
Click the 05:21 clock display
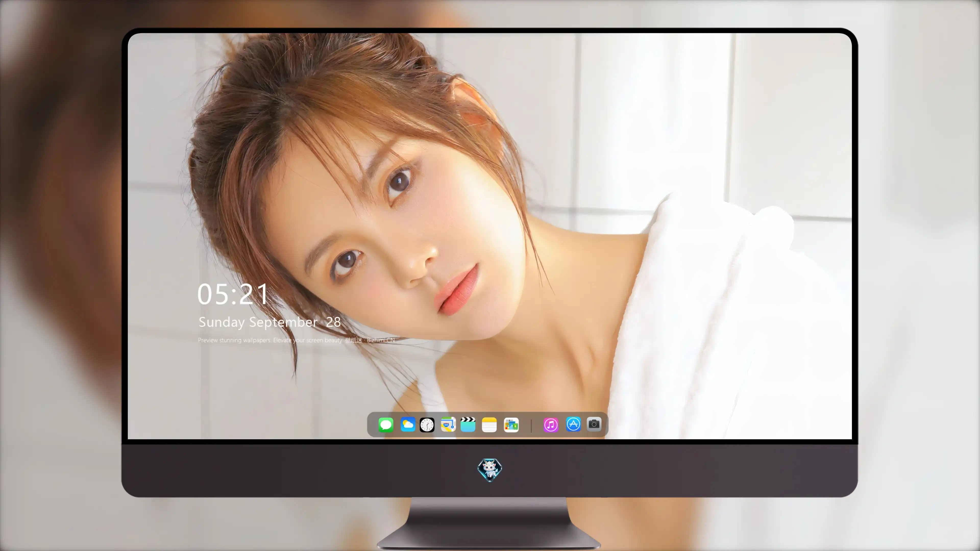232,294
